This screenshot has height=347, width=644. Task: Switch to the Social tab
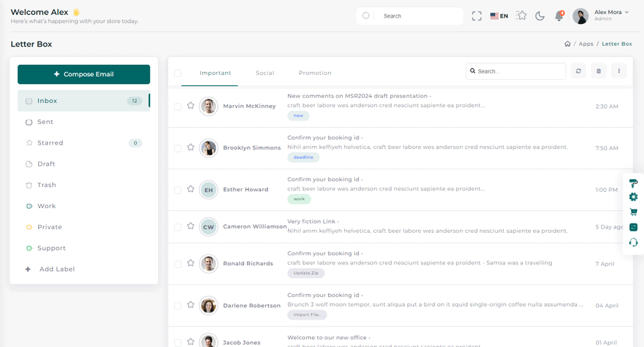(265, 73)
